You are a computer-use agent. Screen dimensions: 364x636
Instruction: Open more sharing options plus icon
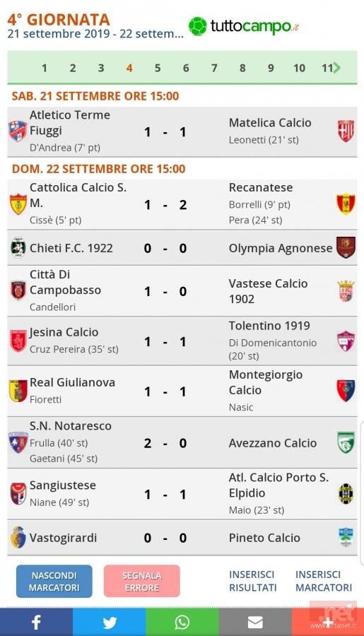[x=328, y=622]
